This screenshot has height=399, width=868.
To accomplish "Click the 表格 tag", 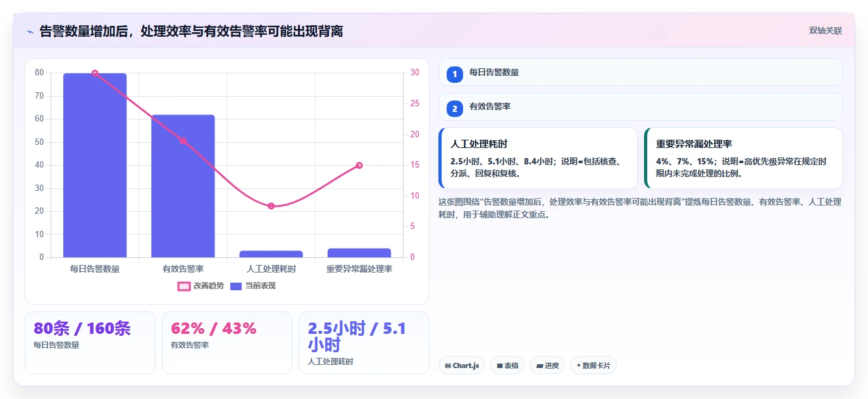I will (507, 365).
